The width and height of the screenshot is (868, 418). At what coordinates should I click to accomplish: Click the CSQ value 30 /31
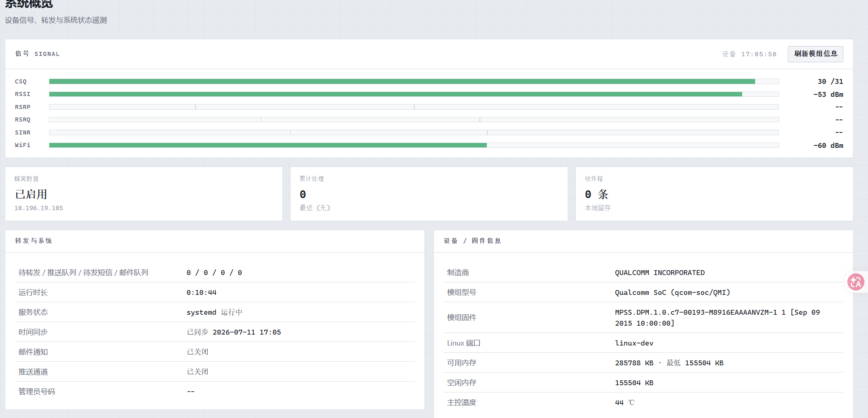(830, 81)
